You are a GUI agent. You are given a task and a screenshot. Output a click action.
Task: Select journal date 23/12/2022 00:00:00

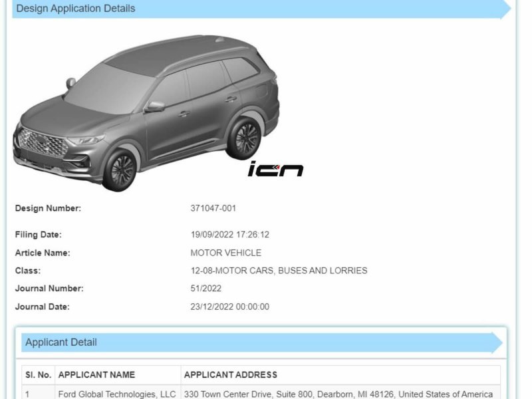pyautogui.click(x=229, y=307)
